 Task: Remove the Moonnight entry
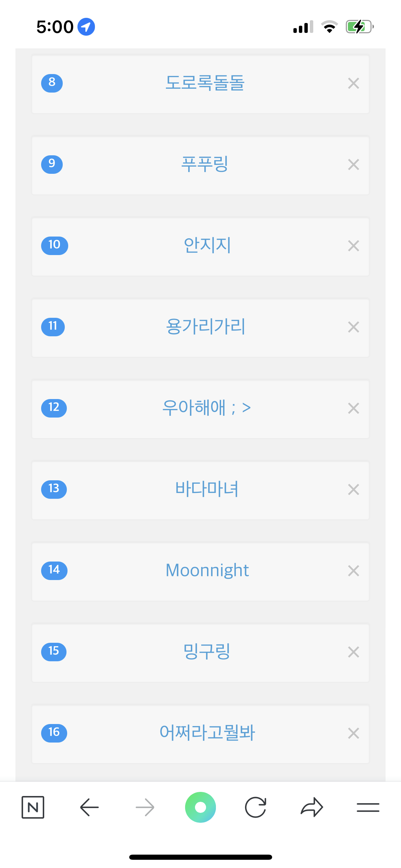point(353,571)
